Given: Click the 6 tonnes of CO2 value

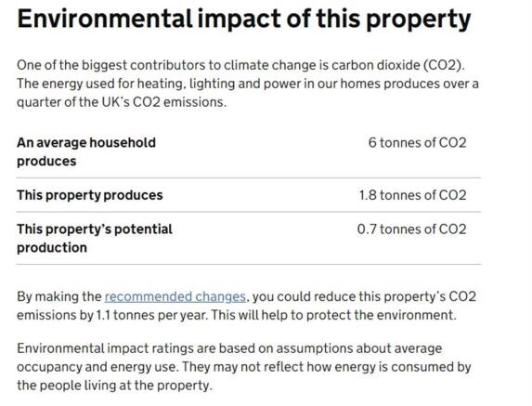Looking at the screenshot, I should 417,142.
